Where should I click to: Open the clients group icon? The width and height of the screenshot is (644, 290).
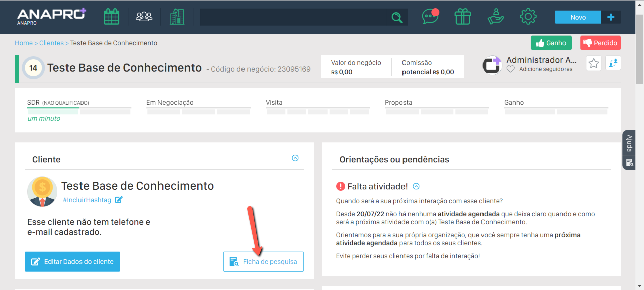pyautogui.click(x=144, y=17)
